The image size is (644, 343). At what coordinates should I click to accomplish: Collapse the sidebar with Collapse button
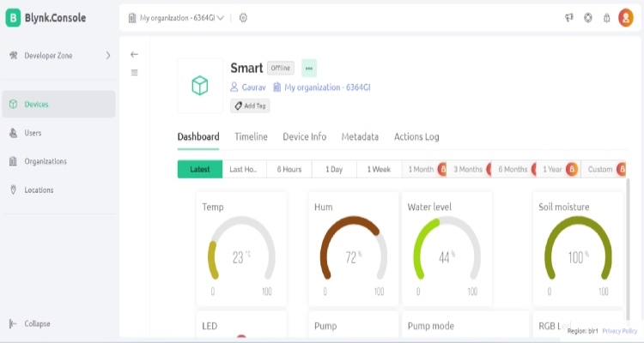29,324
